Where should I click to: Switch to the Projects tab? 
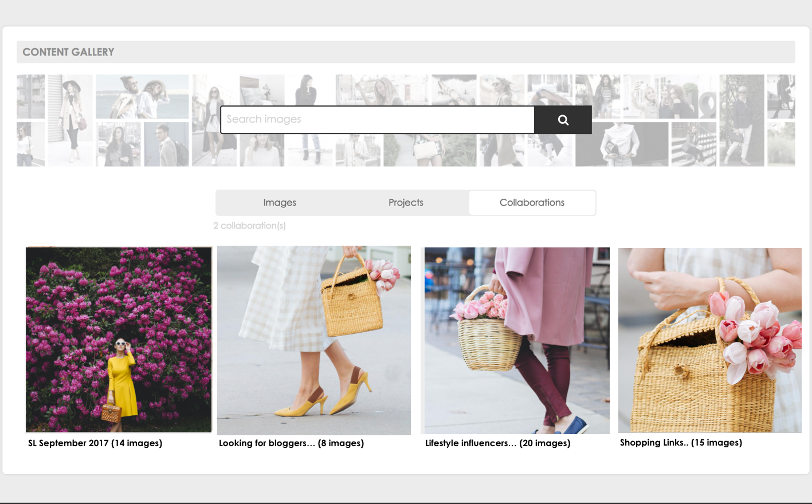[406, 203]
